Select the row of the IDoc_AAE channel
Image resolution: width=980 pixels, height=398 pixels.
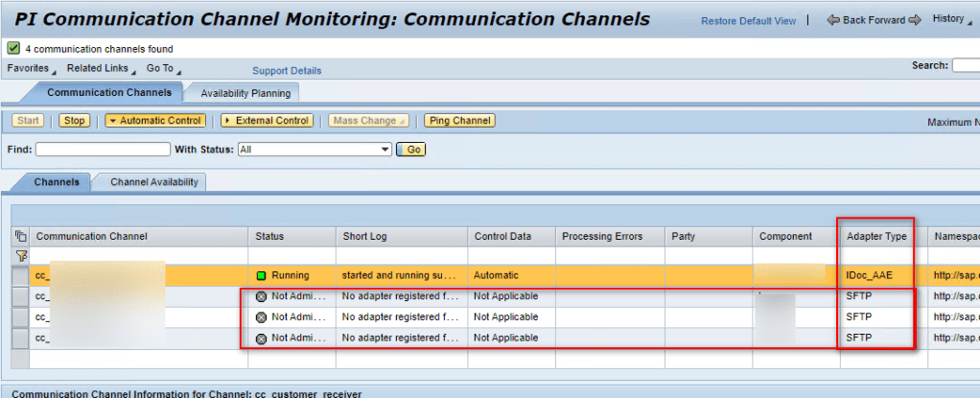coord(21,275)
